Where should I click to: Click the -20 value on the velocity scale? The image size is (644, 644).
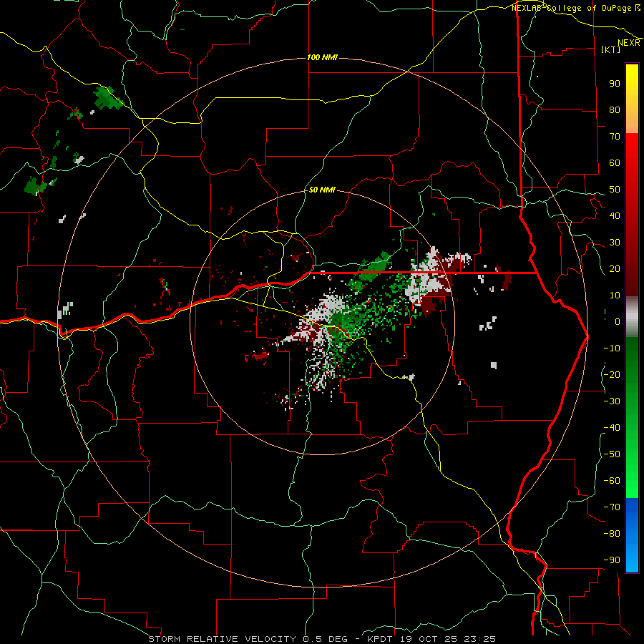tap(612, 374)
